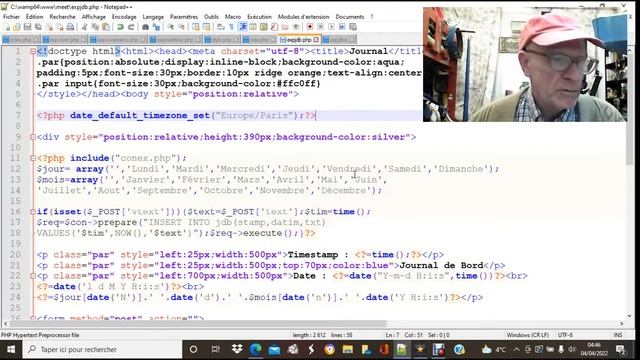
Task: Open the Macro menu
Action: pyautogui.click(x=233, y=17)
